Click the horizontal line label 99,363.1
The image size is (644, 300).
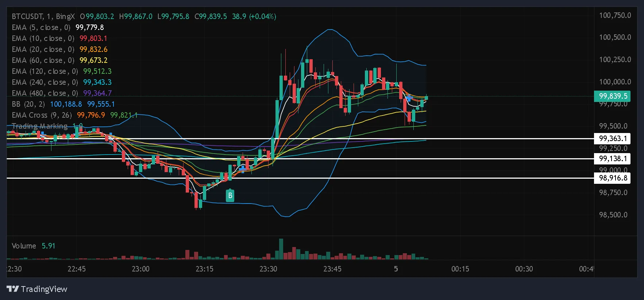[613, 138]
